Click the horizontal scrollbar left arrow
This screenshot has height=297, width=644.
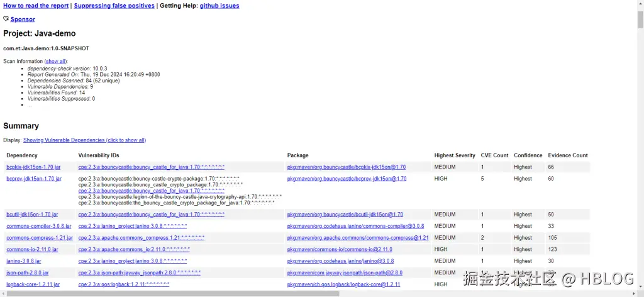click(3, 294)
